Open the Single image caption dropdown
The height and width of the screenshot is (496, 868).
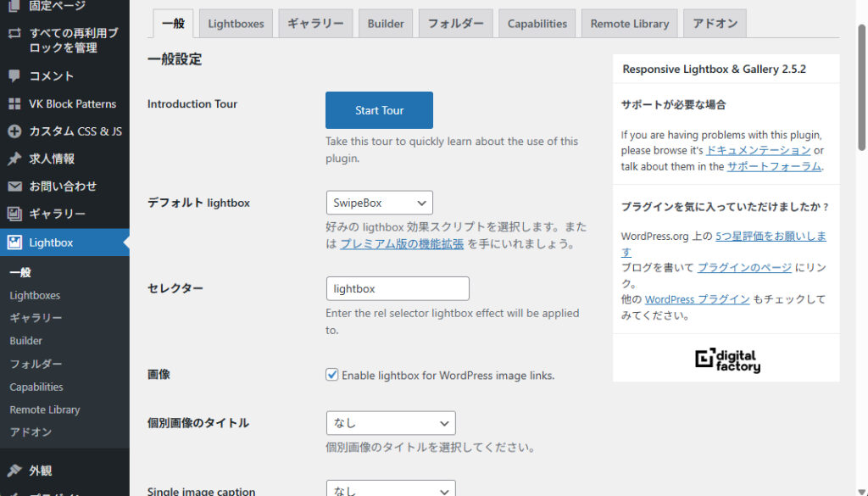(x=391, y=489)
